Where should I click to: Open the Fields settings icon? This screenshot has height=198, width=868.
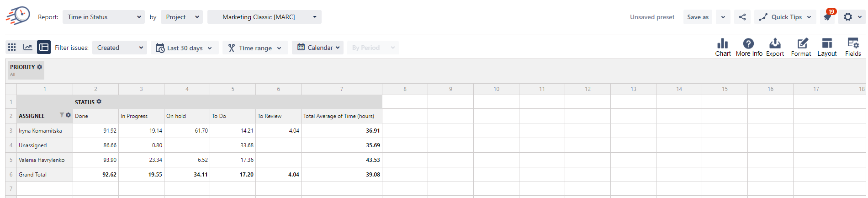[x=853, y=47]
